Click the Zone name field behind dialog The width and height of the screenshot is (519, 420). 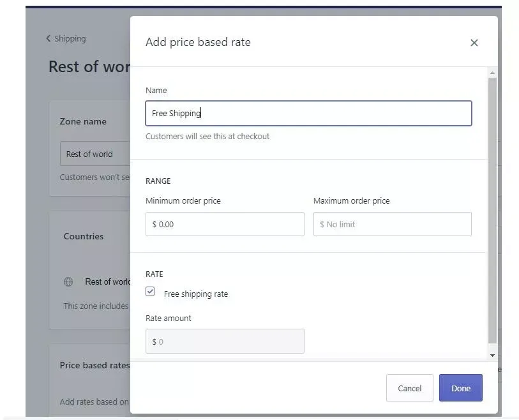tap(96, 154)
